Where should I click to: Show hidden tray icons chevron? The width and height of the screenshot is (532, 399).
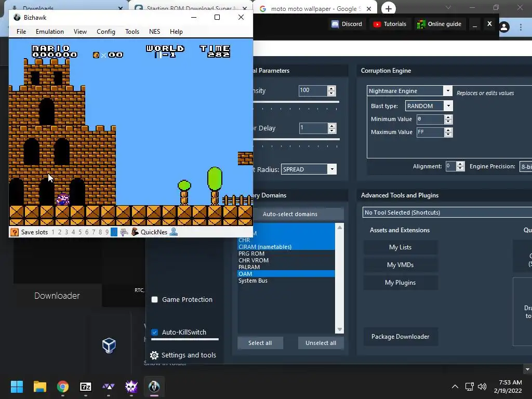pyautogui.click(x=455, y=387)
